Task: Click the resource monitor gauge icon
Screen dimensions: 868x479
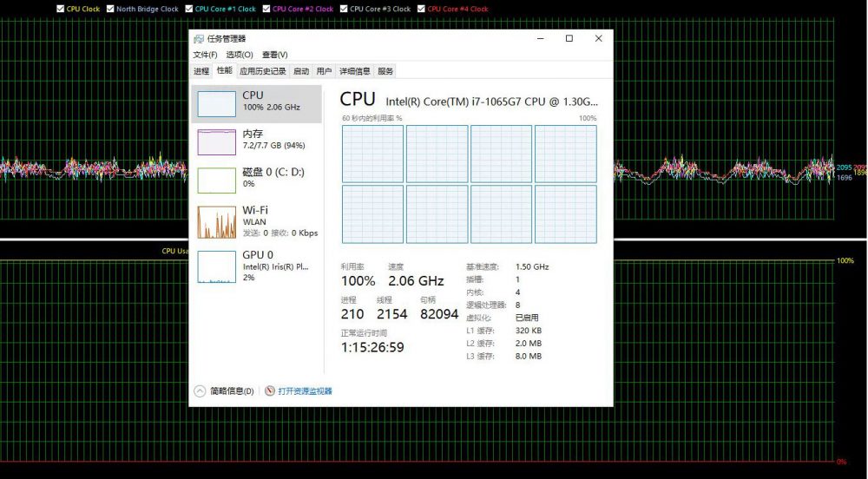Action: coord(270,391)
